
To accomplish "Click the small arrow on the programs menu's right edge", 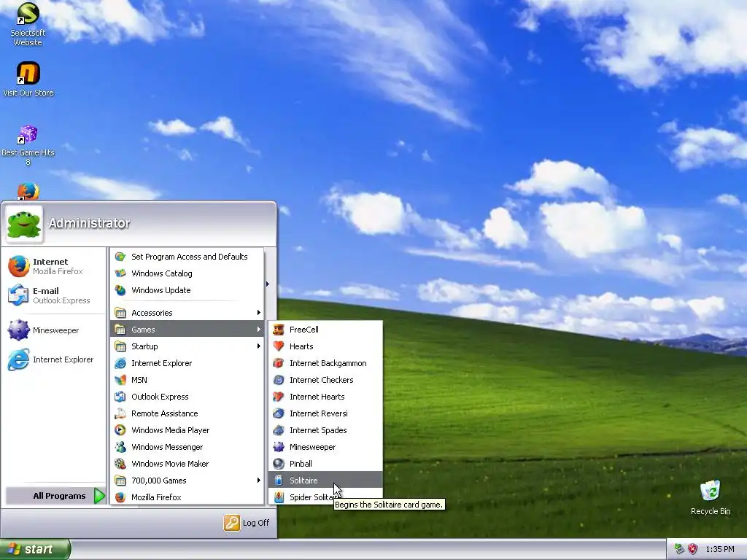I will (267, 284).
